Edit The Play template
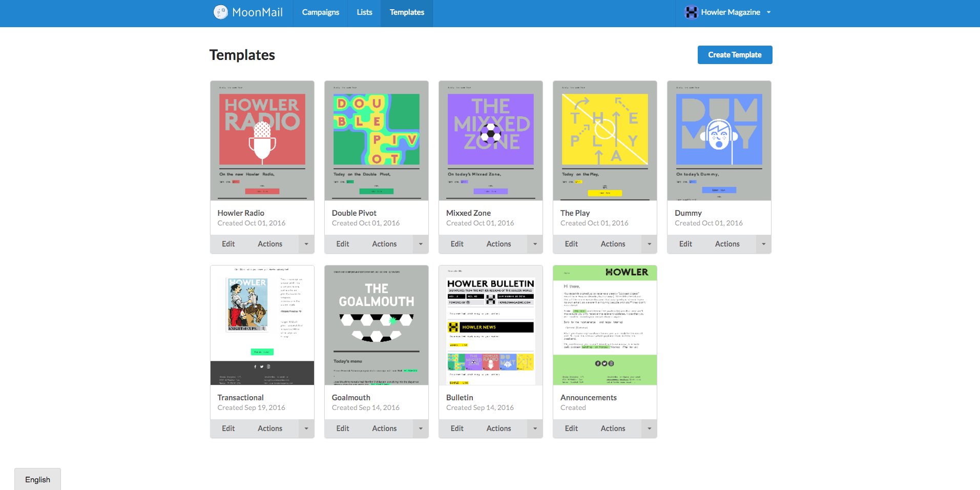Viewport: 980px width, 490px height. (x=571, y=244)
